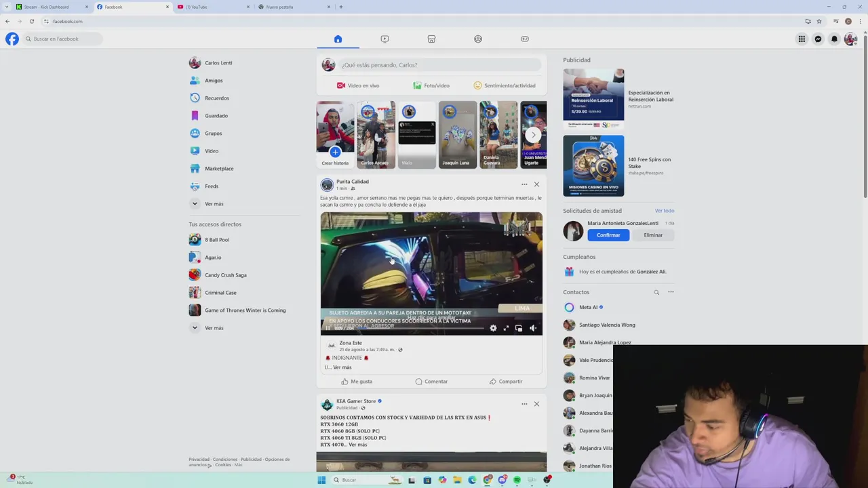Image resolution: width=868 pixels, height=488 pixels.
Task: Open account profile menu at top right
Action: point(850,39)
